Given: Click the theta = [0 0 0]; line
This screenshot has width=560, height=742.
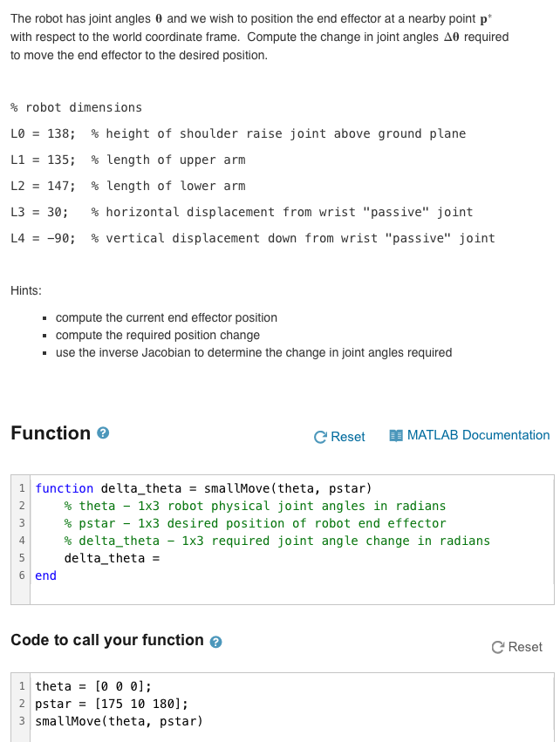Looking at the screenshot, I should pos(93,686).
